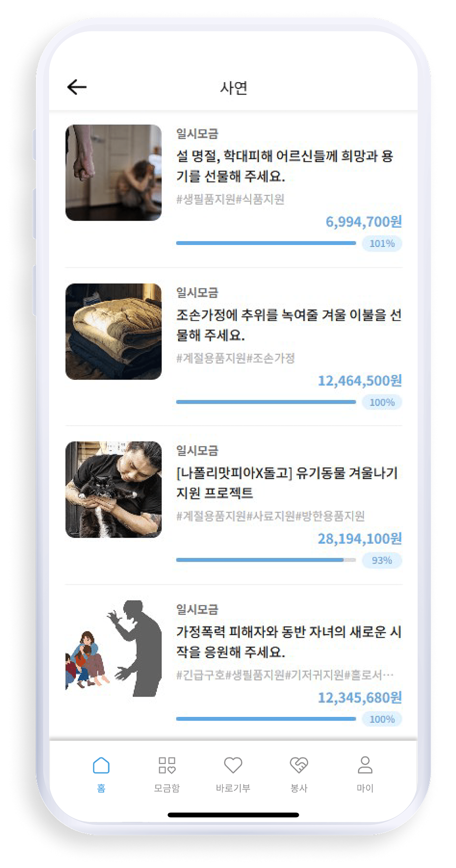Tap the 101% progress badge
This screenshot has height=868, width=456.
click(382, 243)
